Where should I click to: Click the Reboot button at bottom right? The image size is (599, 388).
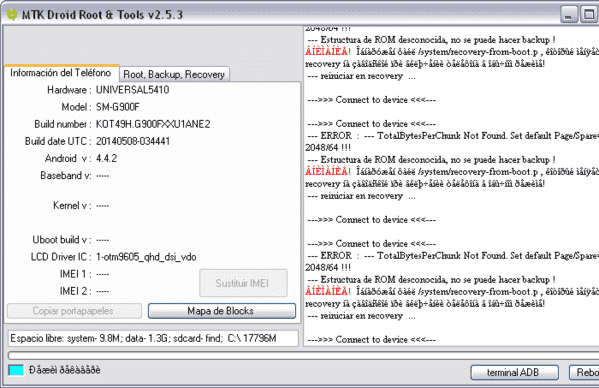click(584, 372)
